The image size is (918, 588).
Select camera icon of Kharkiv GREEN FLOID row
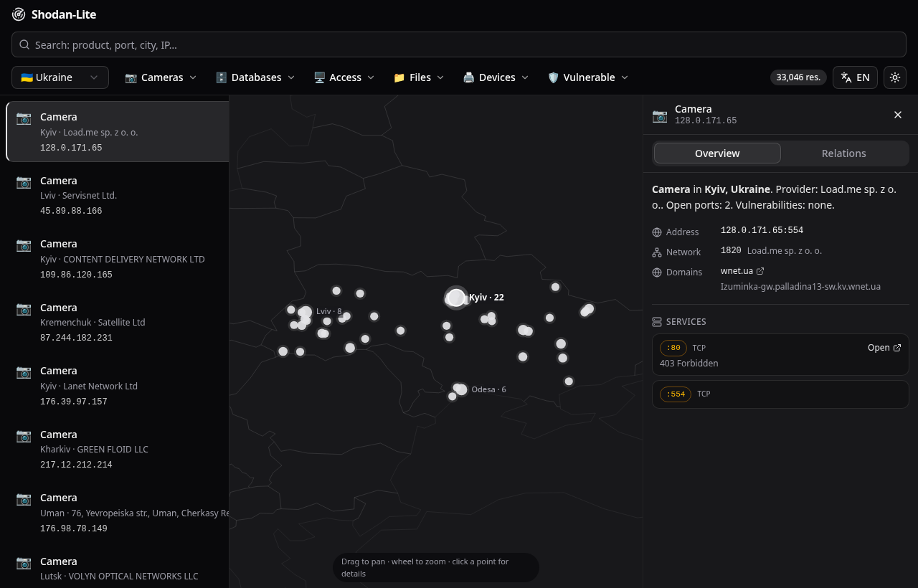[24, 435]
